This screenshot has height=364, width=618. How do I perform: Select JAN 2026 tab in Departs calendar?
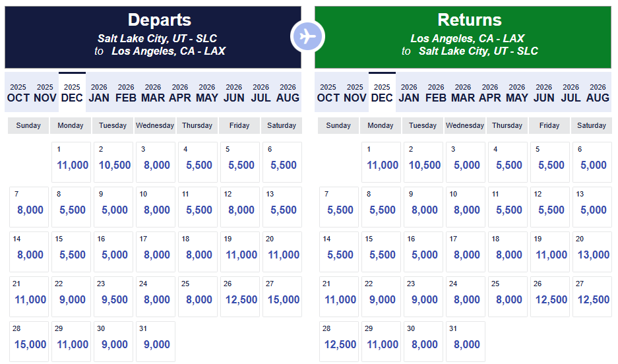point(99,92)
